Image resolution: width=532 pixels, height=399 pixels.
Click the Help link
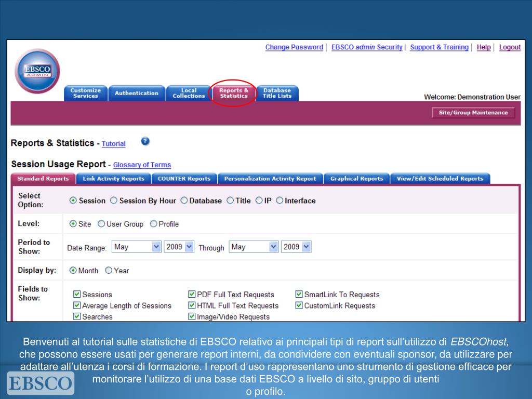(x=484, y=47)
